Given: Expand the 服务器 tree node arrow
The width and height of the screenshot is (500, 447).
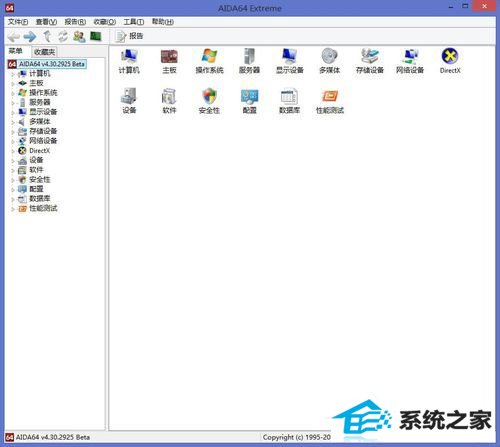Looking at the screenshot, I should (13, 103).
